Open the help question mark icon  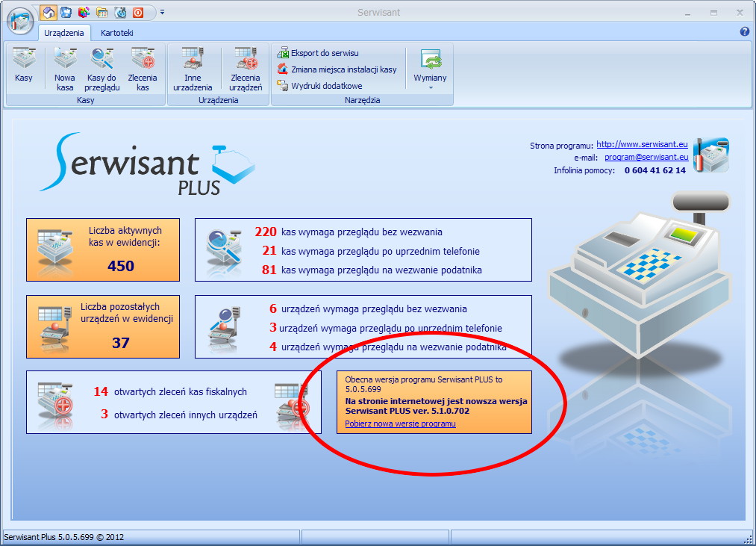pos(744,32)
